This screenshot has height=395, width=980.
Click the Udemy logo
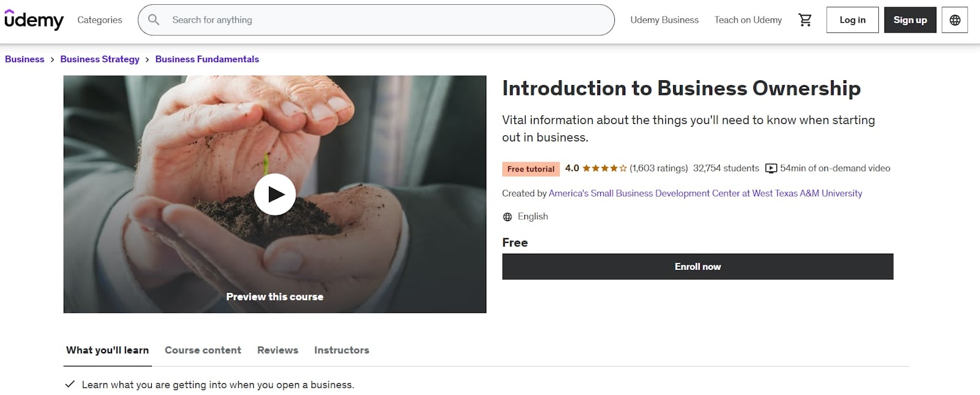pyautogui.click(x=34, y=20)
